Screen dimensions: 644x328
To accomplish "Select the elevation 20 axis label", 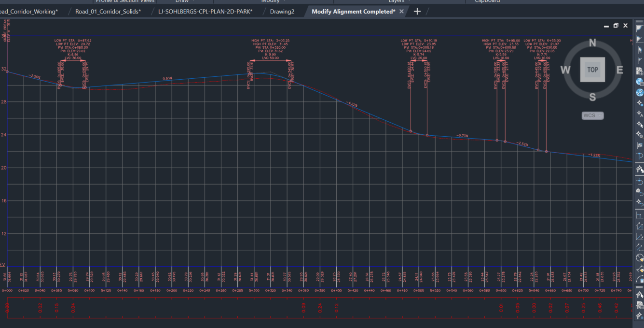I will click(x=4, y=168).
